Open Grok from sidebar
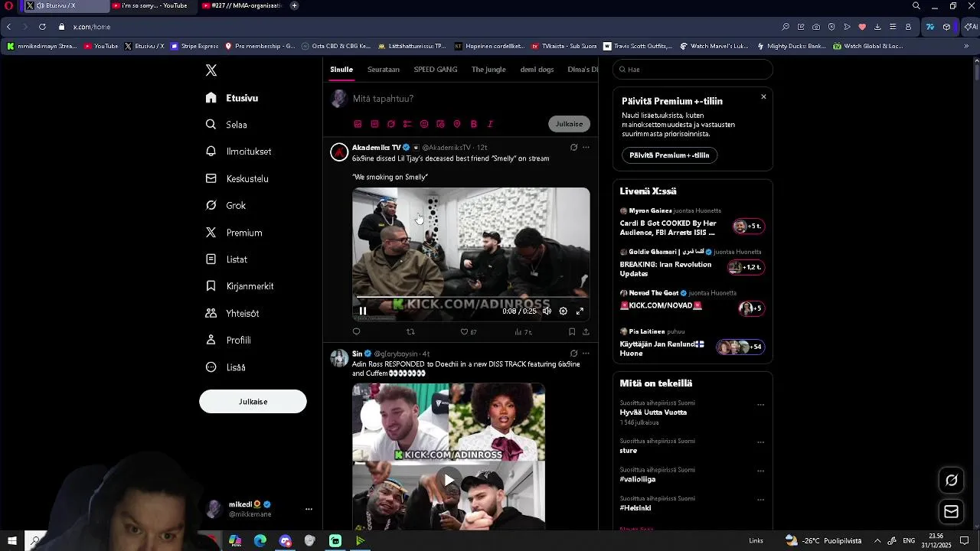 click(226, 205)
